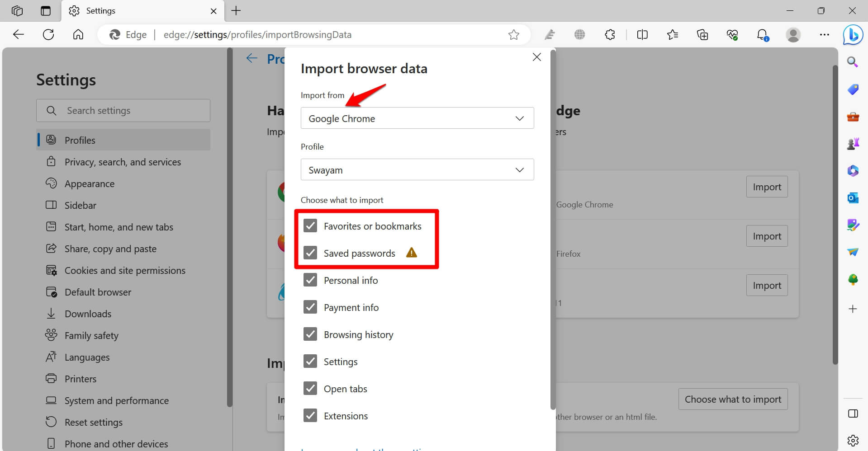This screenshot has width=868, height=451.
Task: Click the Browser essentials heart icon
Action: (732, 35)
